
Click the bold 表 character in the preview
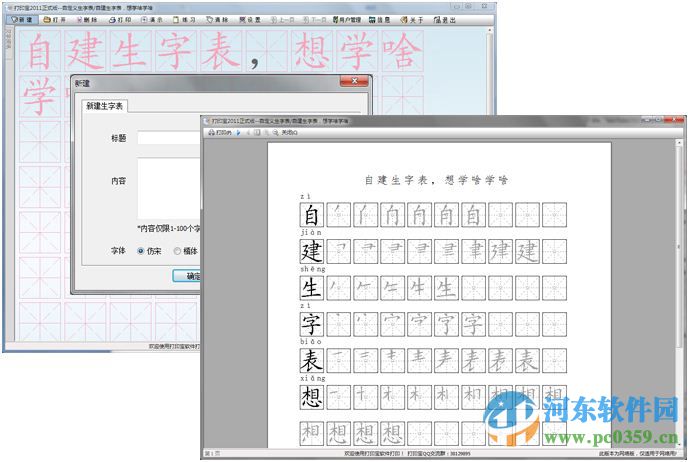312,361
